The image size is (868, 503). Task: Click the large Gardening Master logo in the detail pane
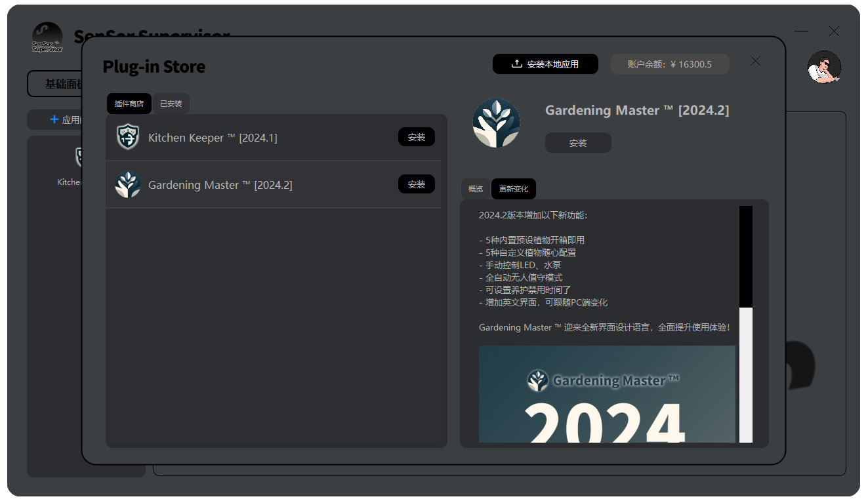click(x=496, y=123)
